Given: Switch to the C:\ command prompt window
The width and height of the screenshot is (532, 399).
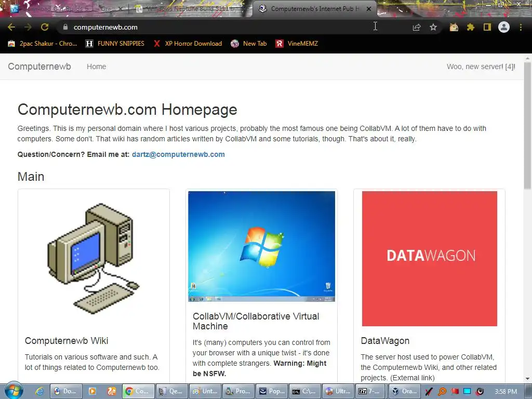Looking at the screenshot, I should [x=305, y=391].
